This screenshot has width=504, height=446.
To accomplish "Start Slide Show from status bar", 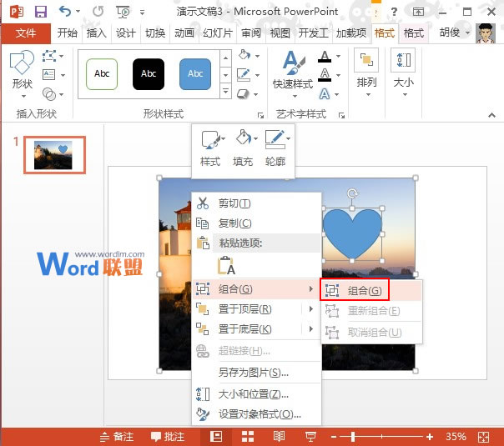I will pos(310,437).
